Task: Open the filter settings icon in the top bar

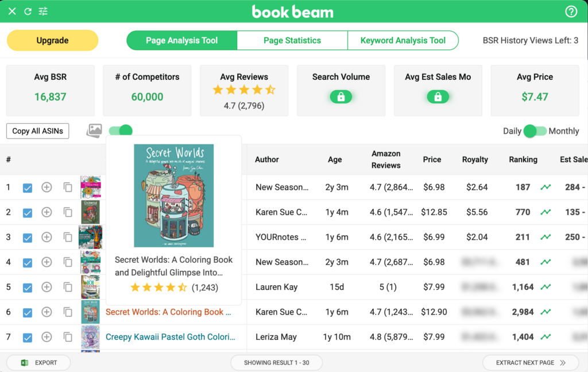Action: tap(42, 11)
